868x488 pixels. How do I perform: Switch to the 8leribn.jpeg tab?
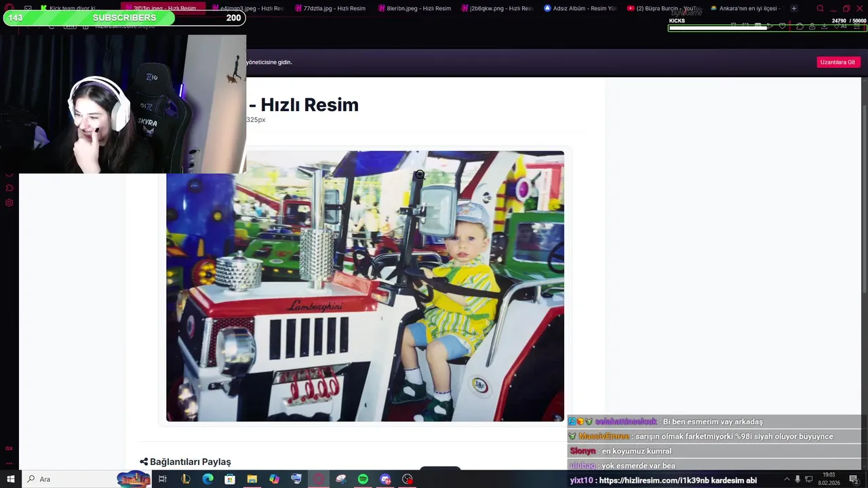[414, 8]
